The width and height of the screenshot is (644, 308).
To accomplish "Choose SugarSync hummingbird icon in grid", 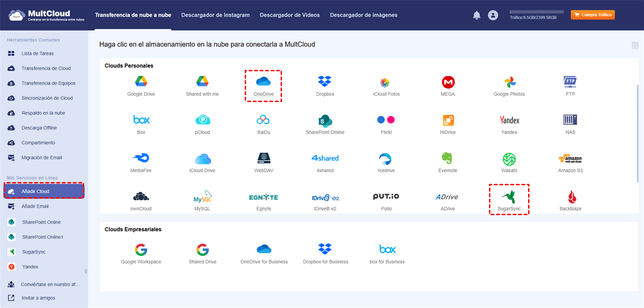I will point(509,197).
